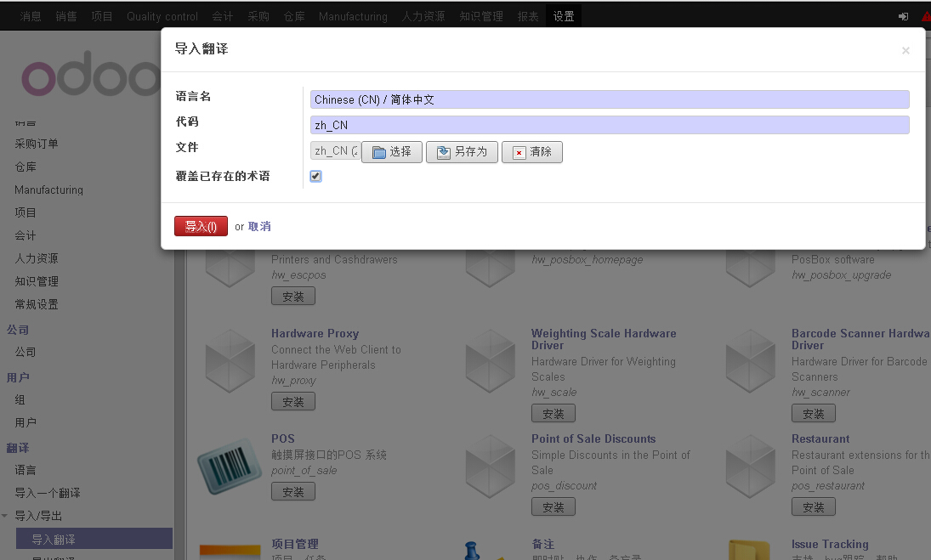Click the red X 清除 icon to clear the file
The width and height of the screenshot is (931, 560).
(x=519, y=152)
